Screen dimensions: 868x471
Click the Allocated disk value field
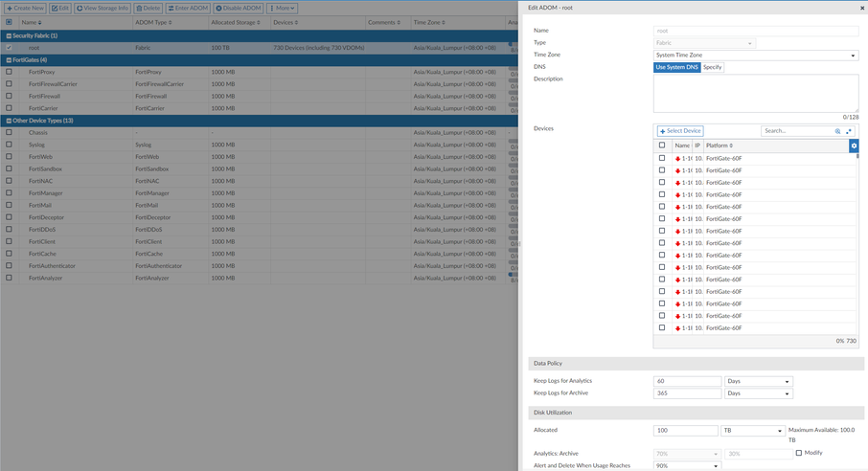point(685,431)
